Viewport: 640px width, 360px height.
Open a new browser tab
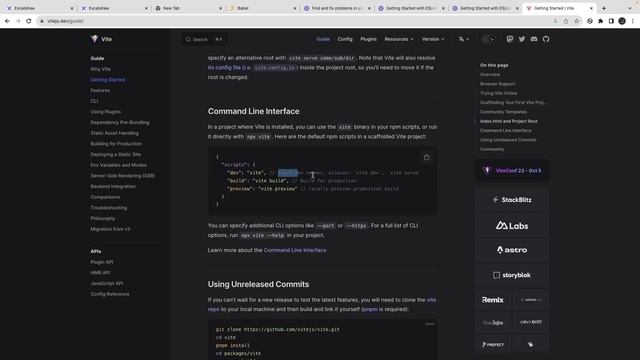(x=604, y=8)
